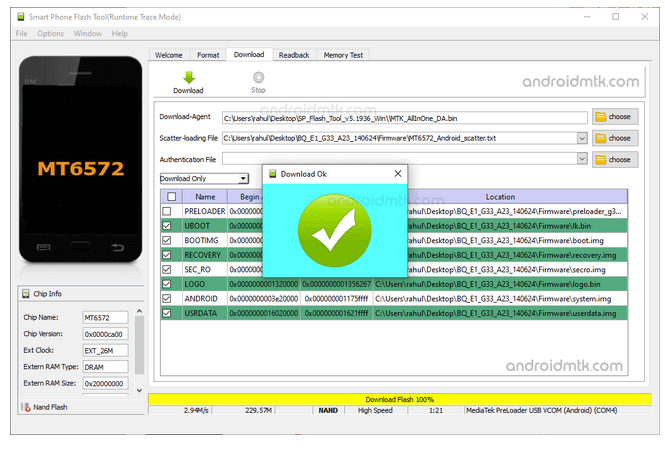The image size is (665, 450).
Task: Click the Chip Version field 0x0000ca00
Action: (105, 334)
